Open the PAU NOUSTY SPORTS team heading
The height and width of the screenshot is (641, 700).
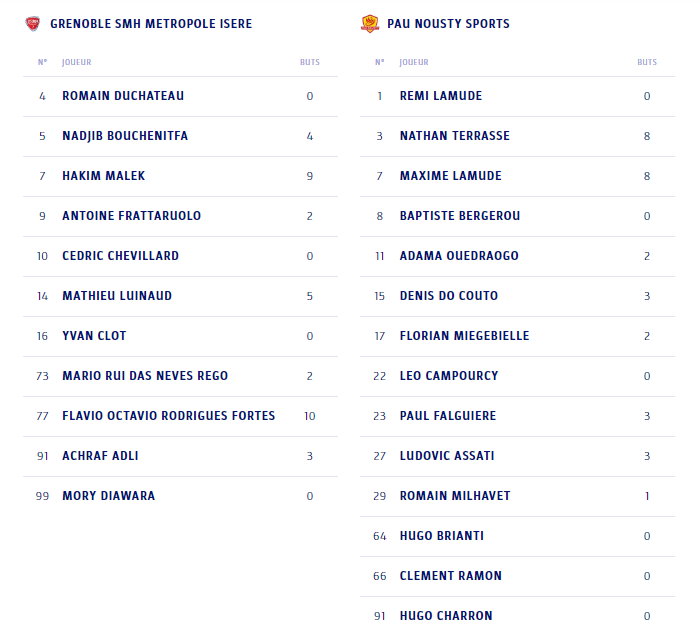(448, 24)
